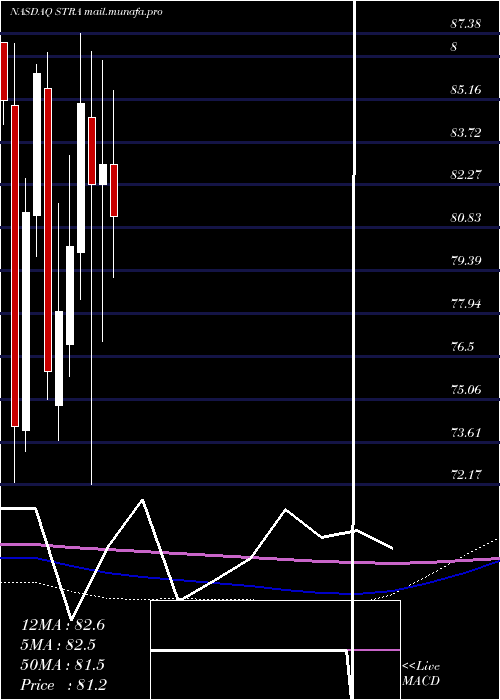The height and width of the screenshot is (700, 500).
Task: Select the 73.61 price axis label
Action: (x=466, y=433)
